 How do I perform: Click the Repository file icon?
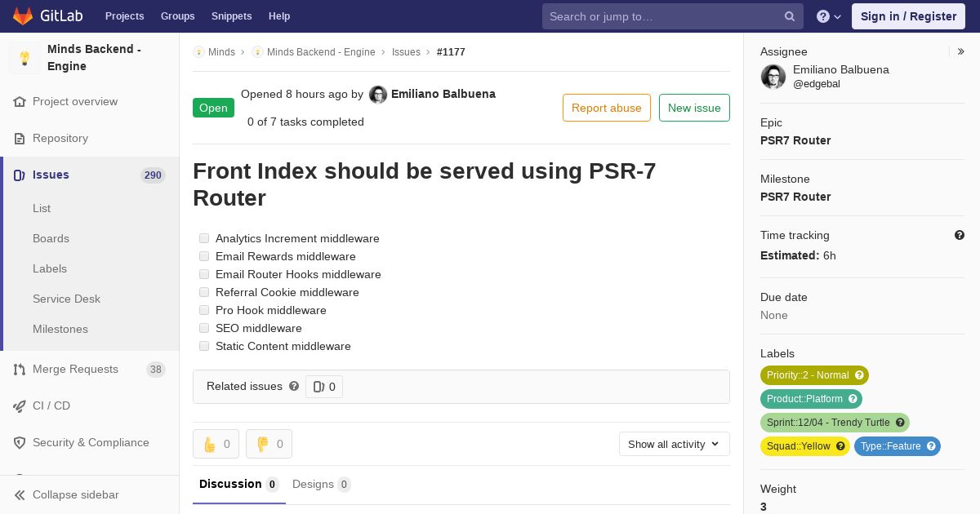click(20, 139)
